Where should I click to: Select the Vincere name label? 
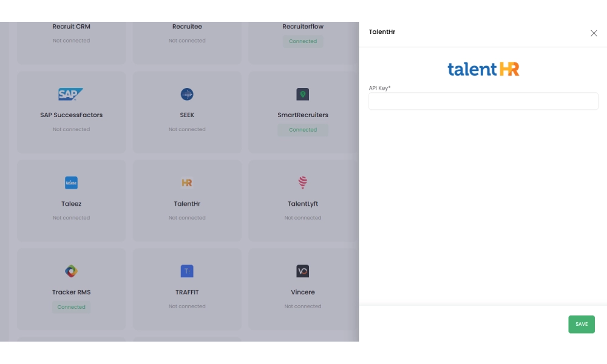[303, 292]
